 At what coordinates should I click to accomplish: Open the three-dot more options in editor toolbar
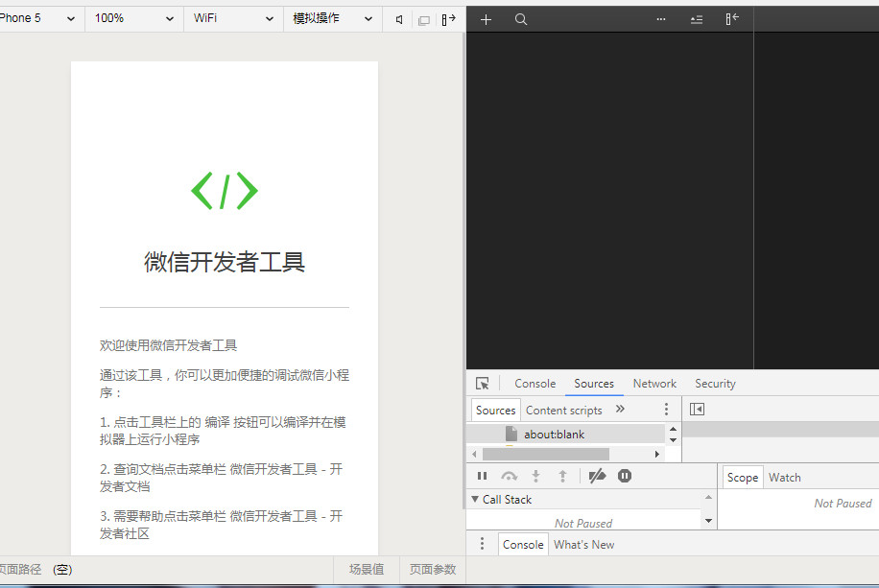tap(661, 19)
